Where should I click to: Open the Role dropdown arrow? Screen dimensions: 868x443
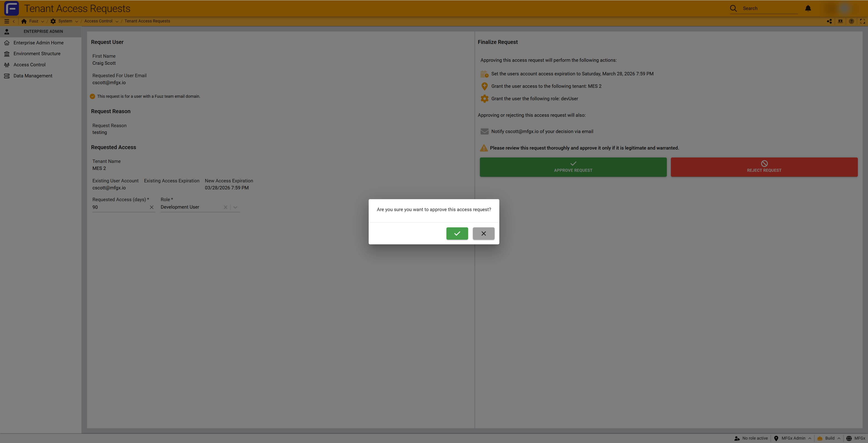[235, 207]
